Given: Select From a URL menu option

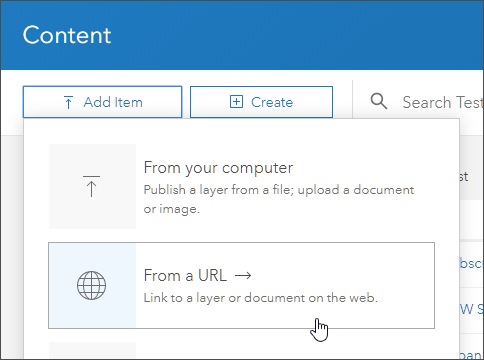Looking at the screenshot, I should coord(242,285).
